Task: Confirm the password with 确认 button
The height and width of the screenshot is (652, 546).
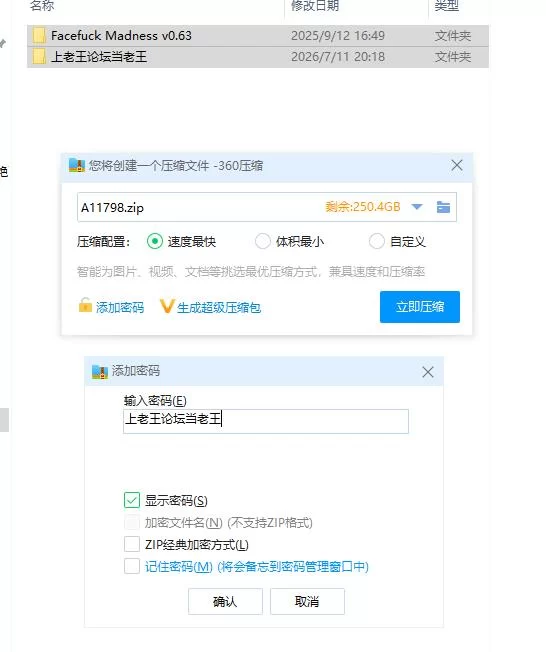Action: tap(225, 601)
